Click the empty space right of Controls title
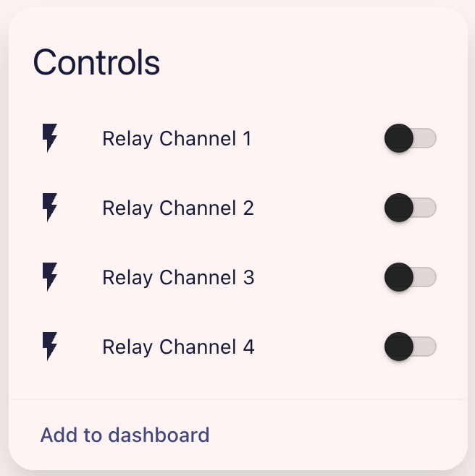This screenshot has width=475, height=476. tap(311, 62)
